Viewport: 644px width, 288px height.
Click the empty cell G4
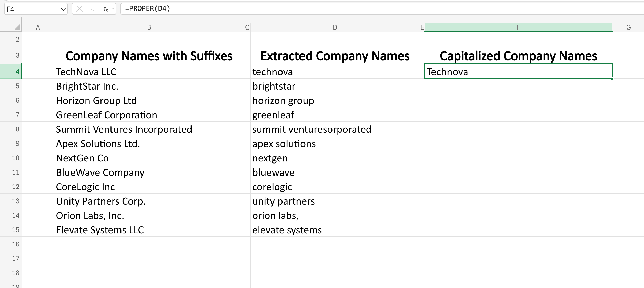click(x=629, y=72)
